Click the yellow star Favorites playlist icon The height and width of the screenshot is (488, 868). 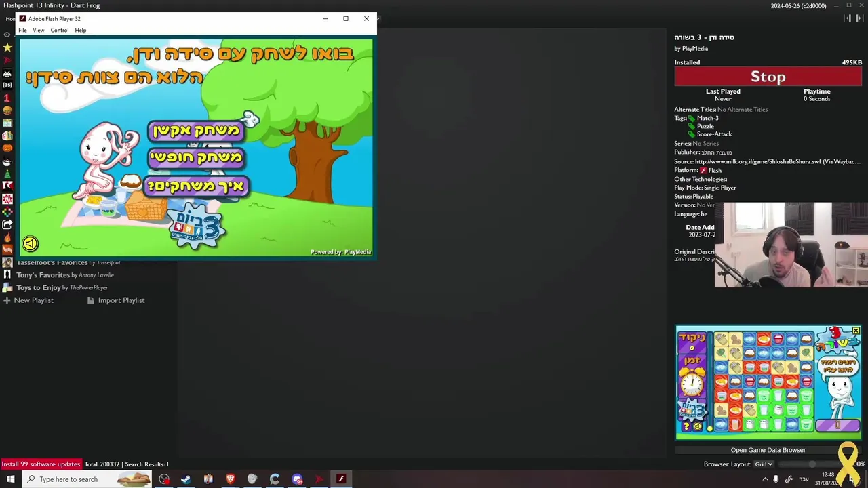[x=7, y=47]
